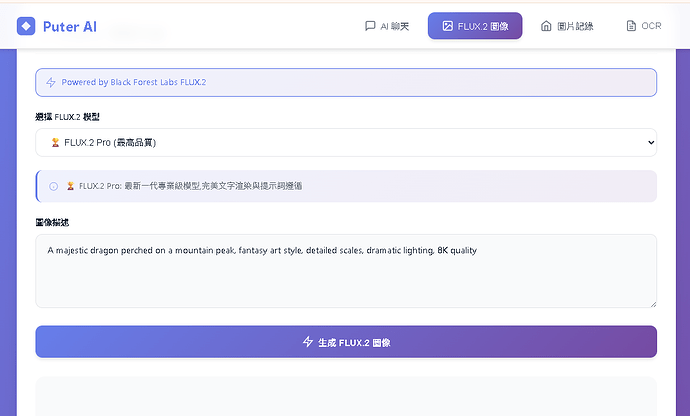Click the Powered by Black Forest Labs text
The height and width of the screenshot is (416, 690).
point(133,82)
